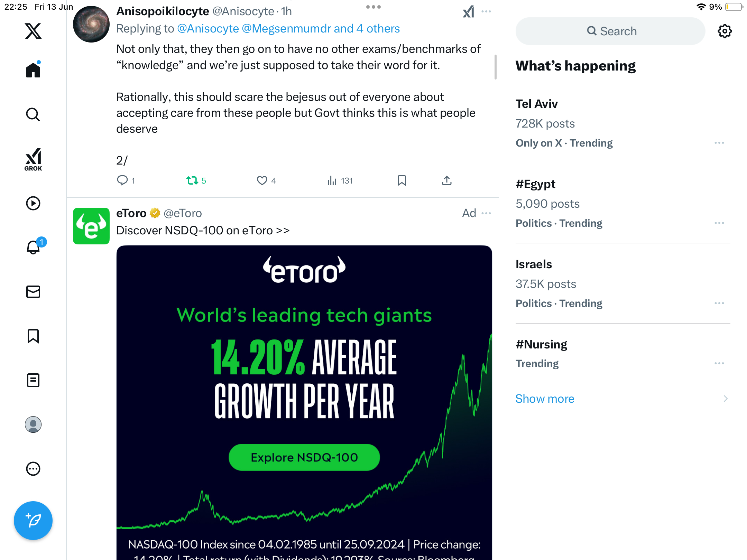747x560 pixels.
Task: Click the timeline scrollbar indicator
Action: [x=495, y=67]
